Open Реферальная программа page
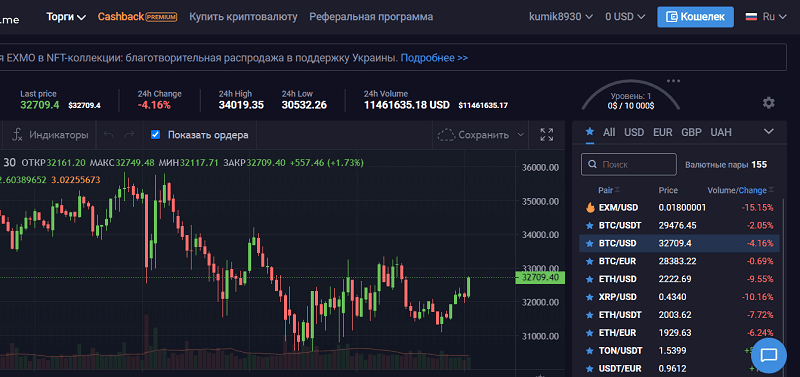 (x=371, y=17)
